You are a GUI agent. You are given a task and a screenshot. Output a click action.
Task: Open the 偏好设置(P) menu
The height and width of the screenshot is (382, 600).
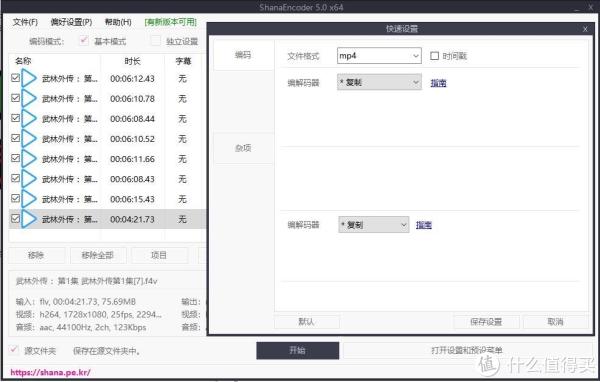pyautogui.click(x=71, y=22)
